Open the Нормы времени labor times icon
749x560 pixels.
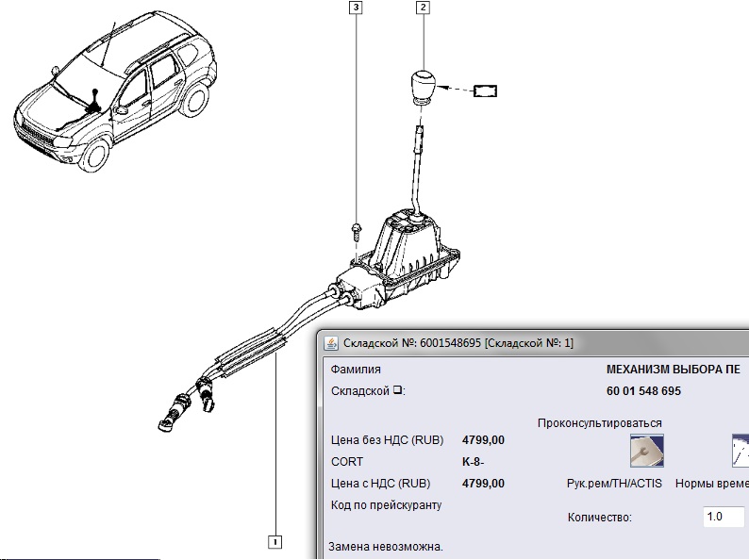pyautogui.click(x=741, y=451)
